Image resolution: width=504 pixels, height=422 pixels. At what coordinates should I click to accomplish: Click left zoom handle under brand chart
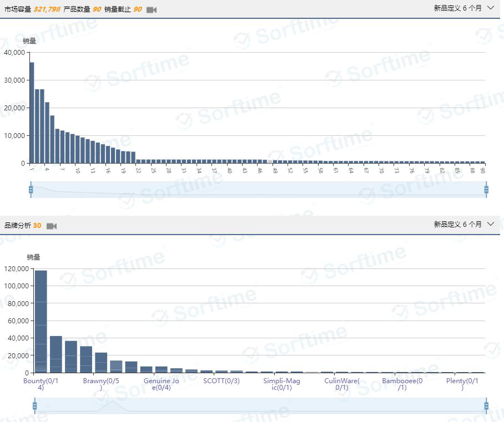(35, 406)
